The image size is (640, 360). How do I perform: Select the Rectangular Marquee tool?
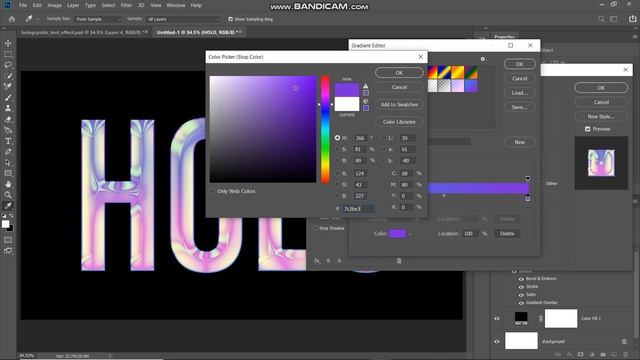pos(8,54)
